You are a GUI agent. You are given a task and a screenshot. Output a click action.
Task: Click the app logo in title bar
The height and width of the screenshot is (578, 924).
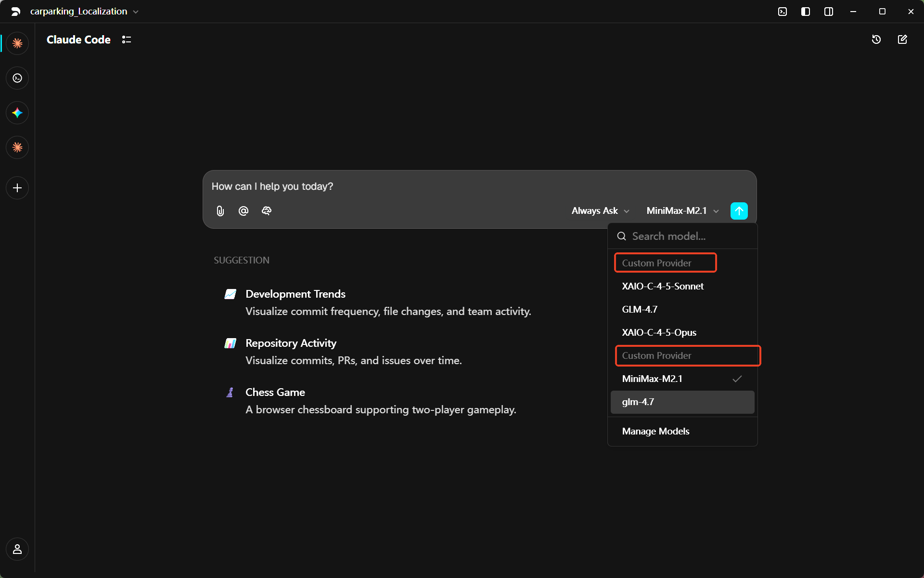[15, 12]
